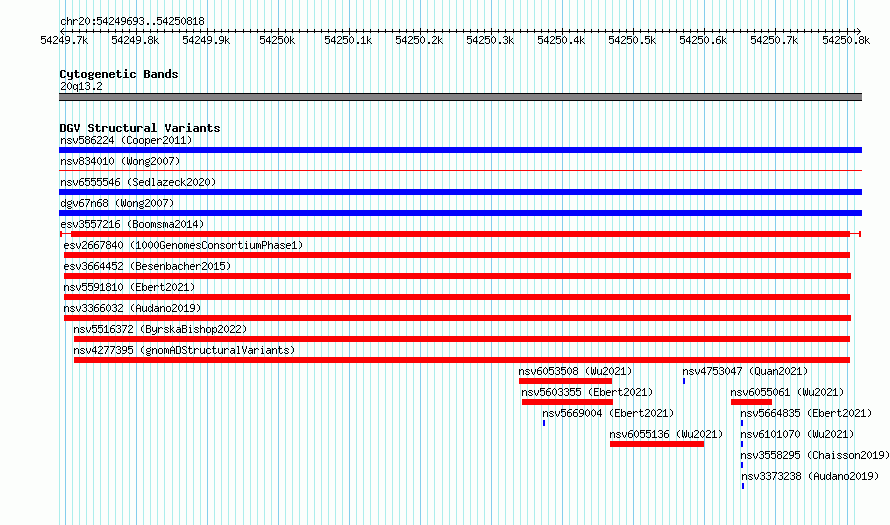This screenshot has width=890, height=525.
Task: Click the nsv4277395 red variant bar
Action: coord(462,360)
